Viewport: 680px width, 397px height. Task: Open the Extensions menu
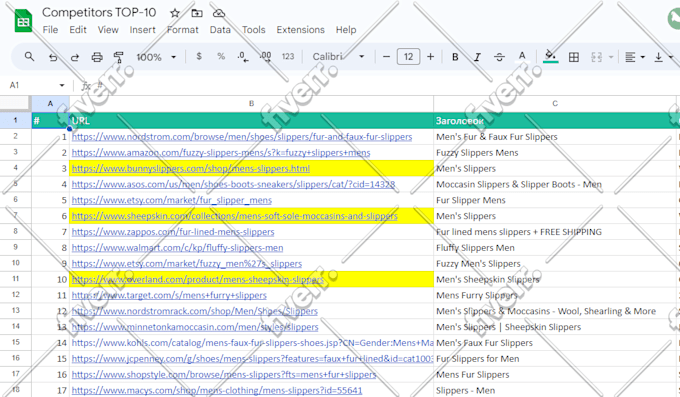coord(301,30)
